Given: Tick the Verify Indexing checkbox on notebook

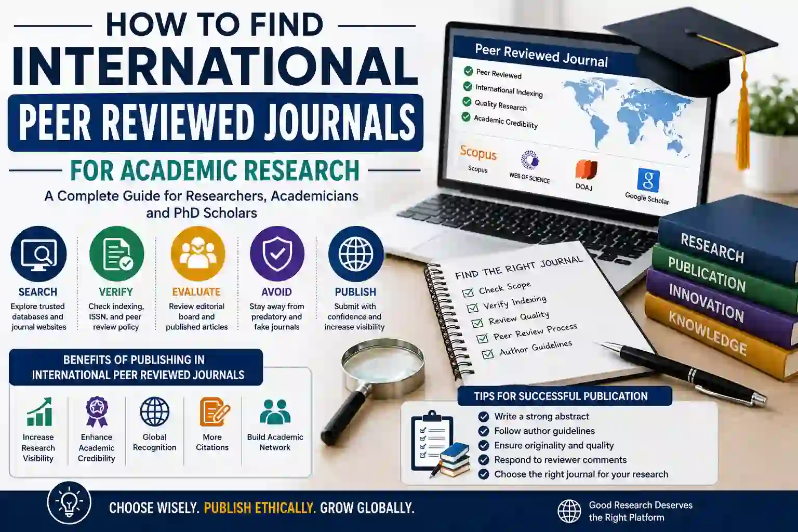Looking at the screenshot, I should pyautogui.click(x=473, y=308).
